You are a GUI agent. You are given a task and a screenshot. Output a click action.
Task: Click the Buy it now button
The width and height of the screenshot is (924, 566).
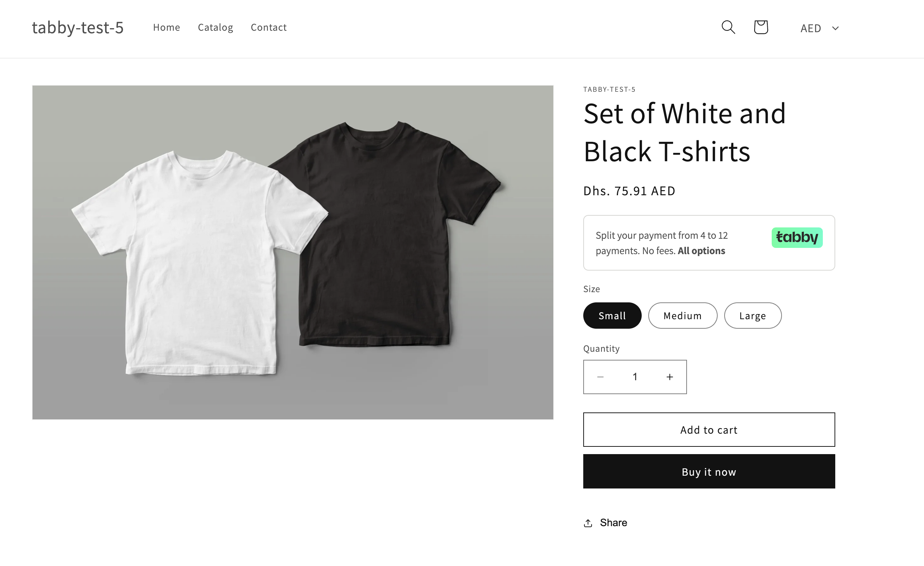tap(709, 471)
